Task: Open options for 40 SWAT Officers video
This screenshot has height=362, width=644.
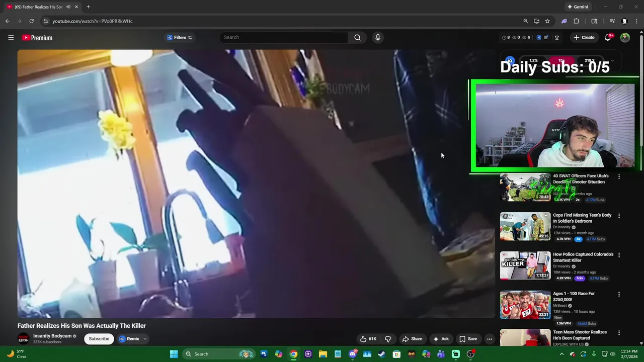Action: (x=619, y=176)
